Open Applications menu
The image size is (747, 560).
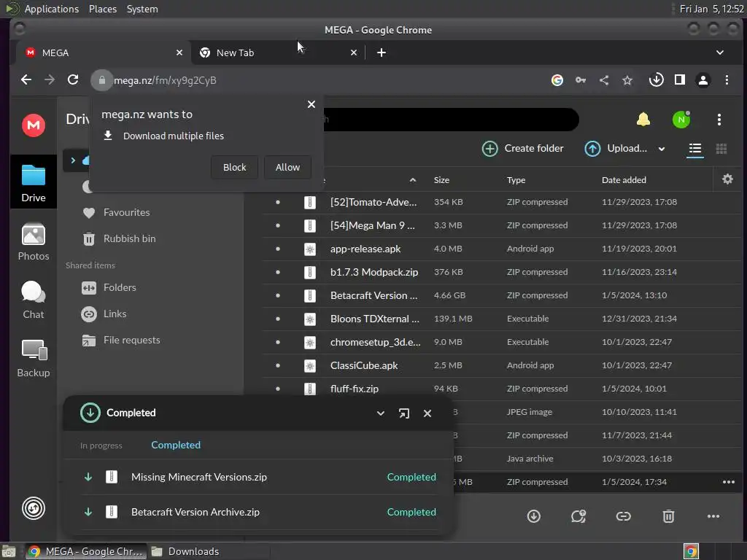point(52,9)
